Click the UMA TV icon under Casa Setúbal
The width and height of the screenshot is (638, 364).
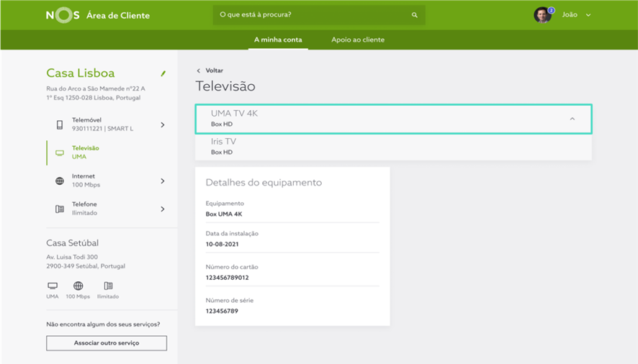click(53, 286)
